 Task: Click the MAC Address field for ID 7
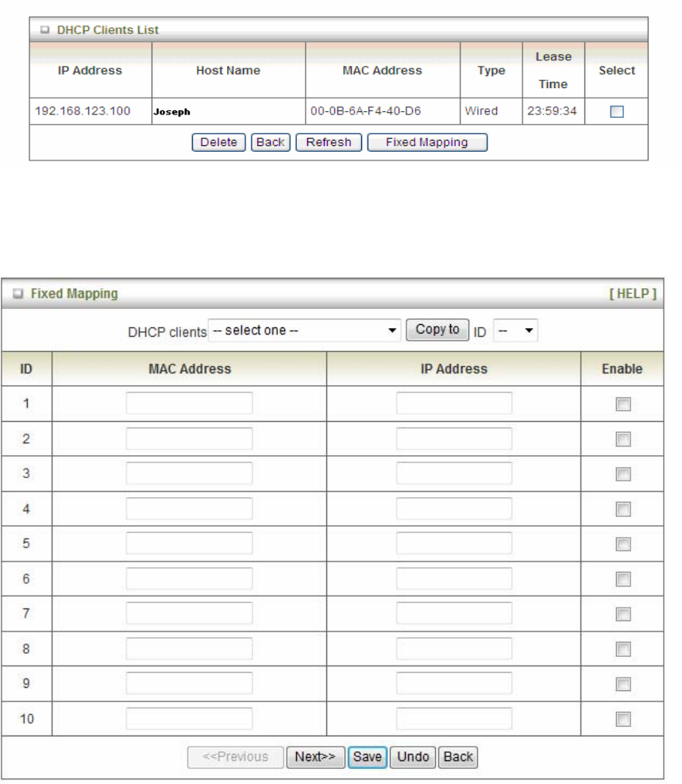click(190, 613)
